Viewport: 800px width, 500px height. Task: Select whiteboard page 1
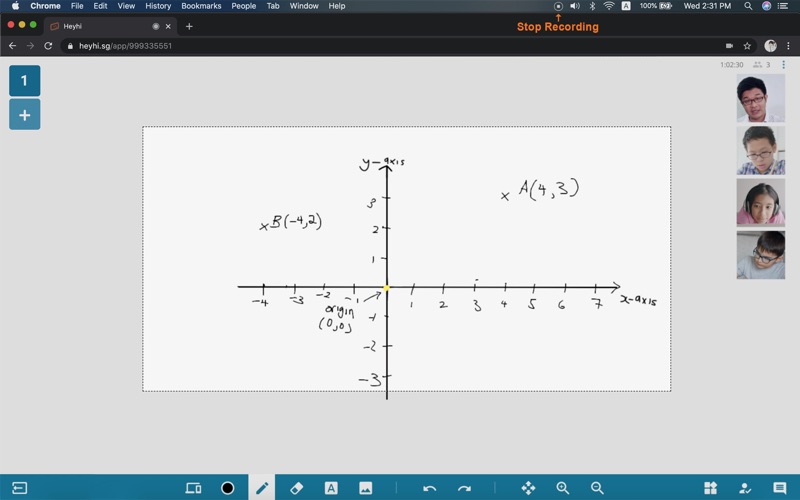(x=24, y=81)
